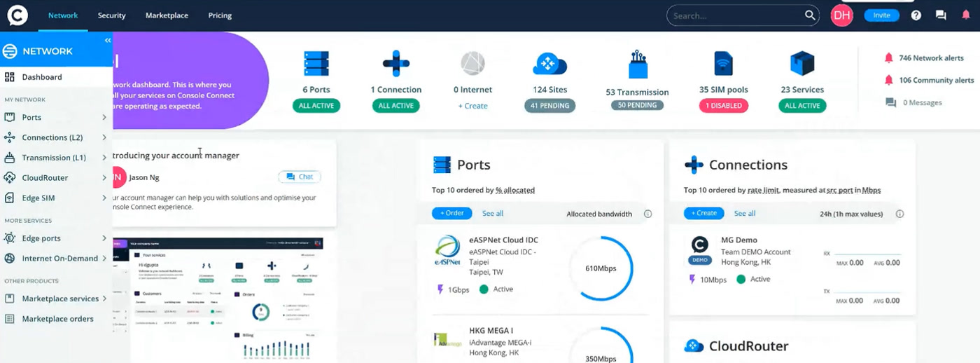This screenshot has height=363, width=980.
Task: Click info icon next to 24h max values
Action: [x=899, y=214]
